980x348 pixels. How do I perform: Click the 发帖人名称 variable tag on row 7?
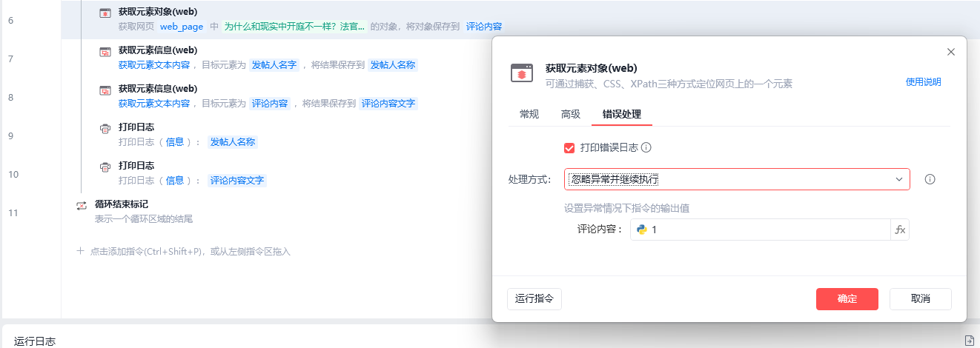pos(393,65)
